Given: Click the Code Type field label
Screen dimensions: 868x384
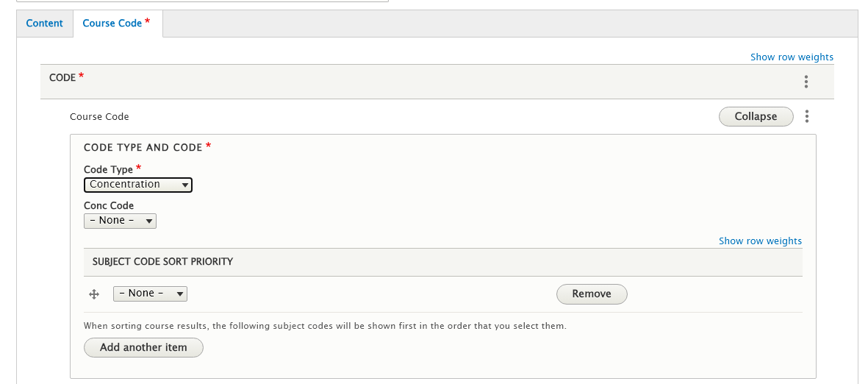Looking at the screenshot, I should tap(108, 170).
